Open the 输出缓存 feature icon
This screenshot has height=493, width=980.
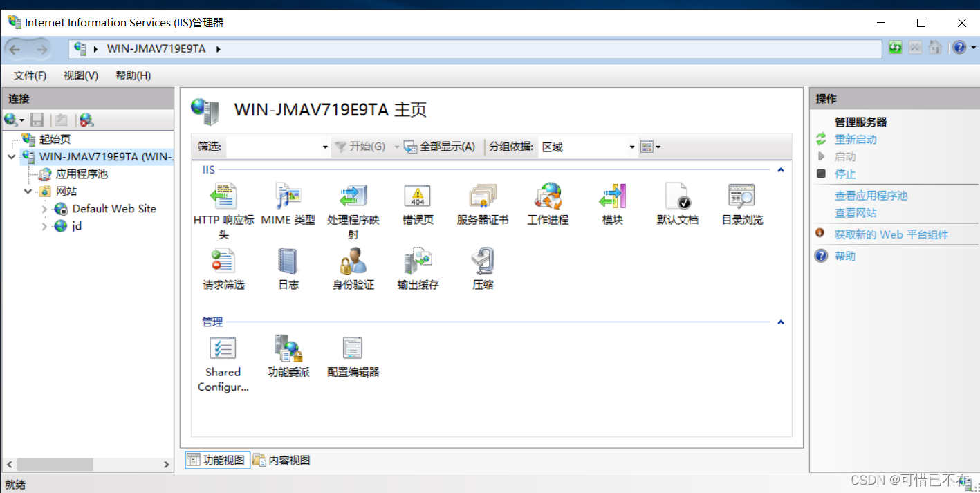click(x=418, y=262)
